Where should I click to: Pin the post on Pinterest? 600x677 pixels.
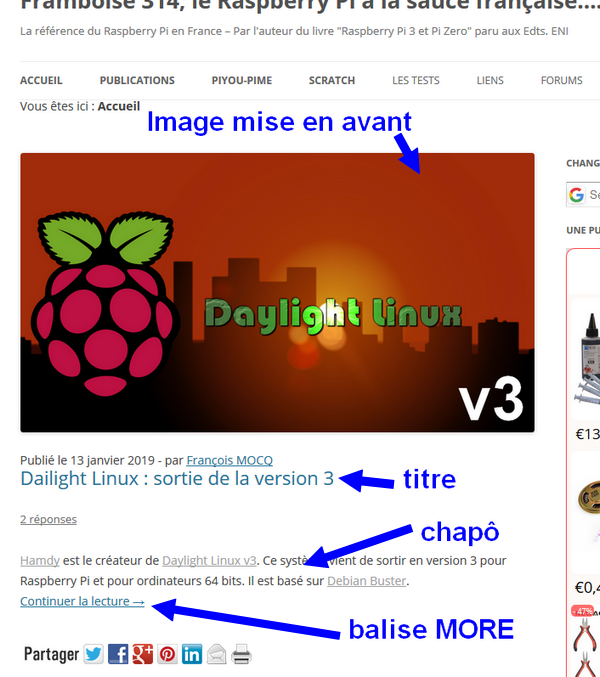tap(167, 654)
